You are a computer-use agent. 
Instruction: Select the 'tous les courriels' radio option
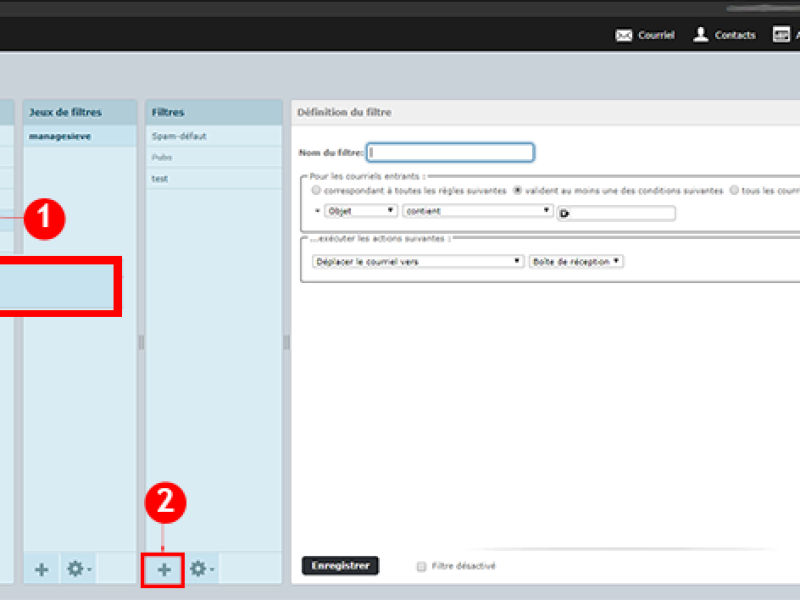[x=734, y=190]
